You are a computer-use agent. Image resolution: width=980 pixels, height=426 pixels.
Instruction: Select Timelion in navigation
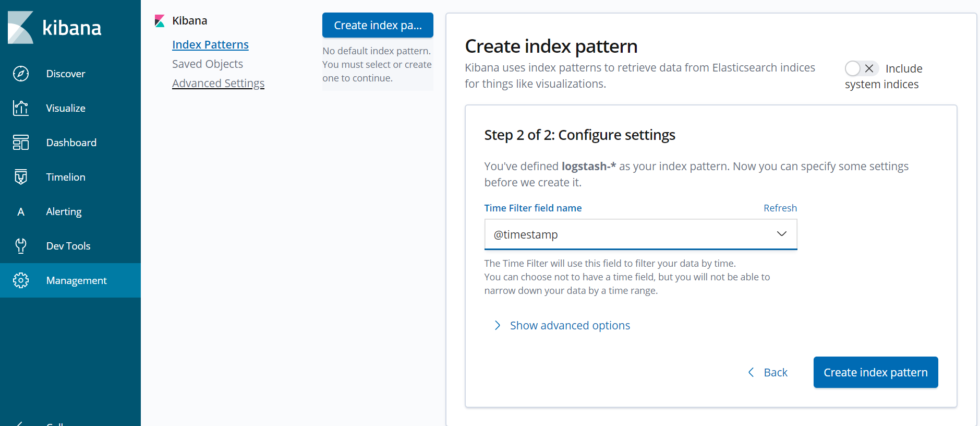[66, 177]
